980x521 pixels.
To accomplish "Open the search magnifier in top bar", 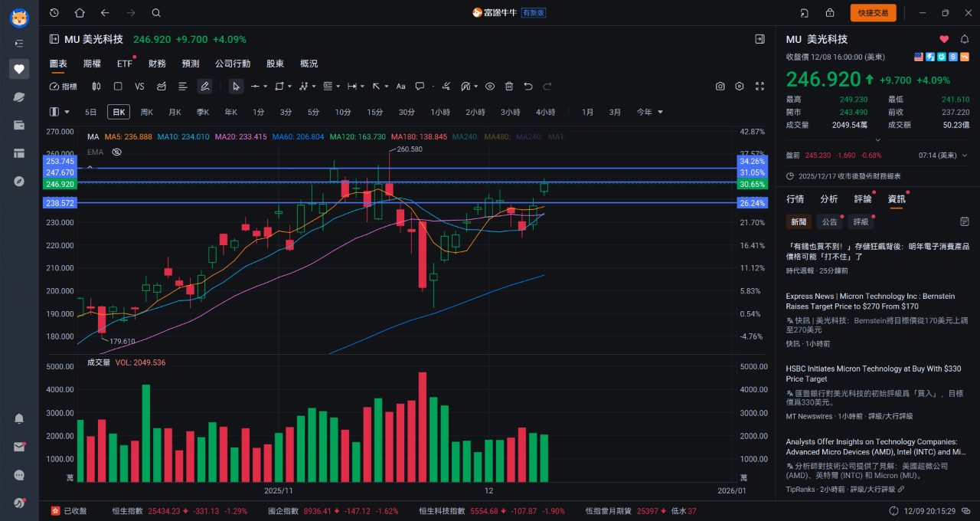I will click(x=156, y=13).
